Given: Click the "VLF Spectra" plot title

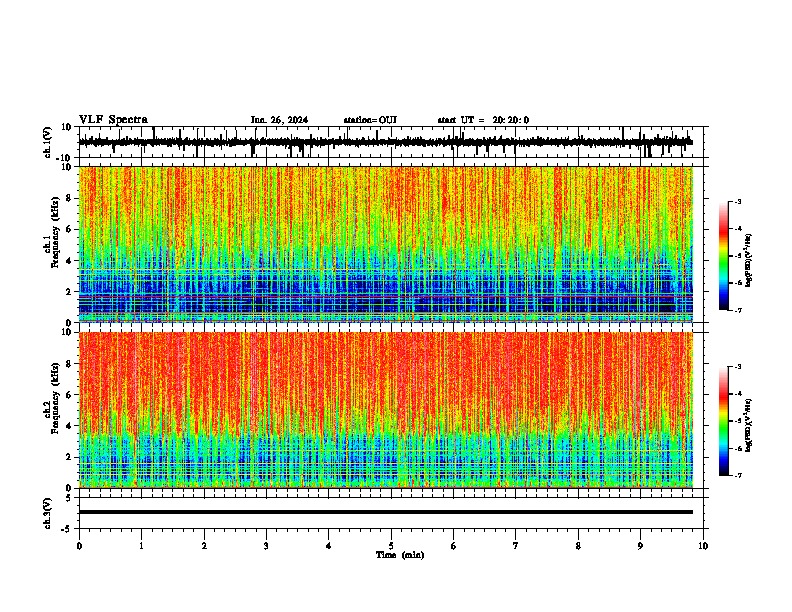Looking at the screenshot, I should (113, 120).
